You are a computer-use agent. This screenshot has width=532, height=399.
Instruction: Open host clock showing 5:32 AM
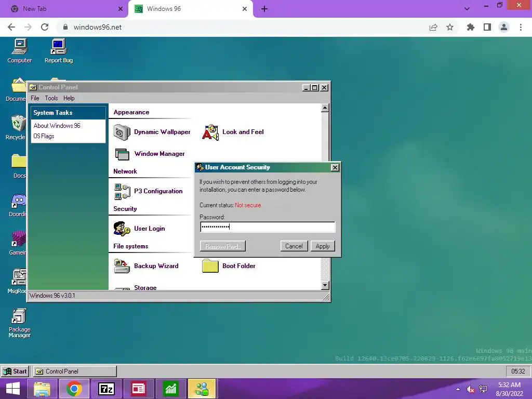(509, 389)
